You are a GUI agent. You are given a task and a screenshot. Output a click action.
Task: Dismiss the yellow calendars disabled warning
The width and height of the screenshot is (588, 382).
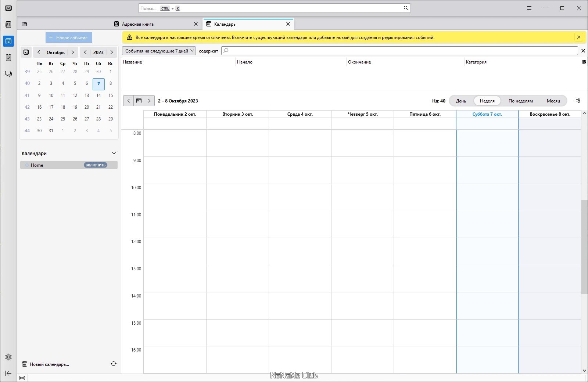click(x=579, y=37)
